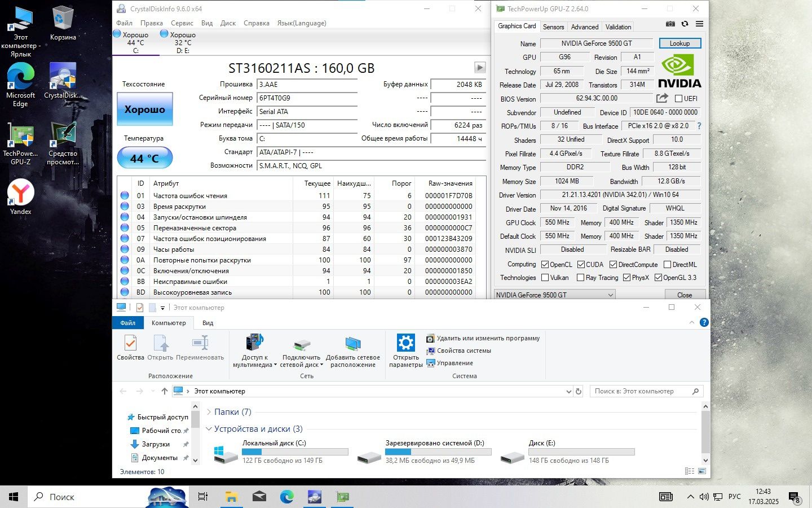Viewport: 812px width, 508px height.
Task: Show hidden system tray icons
Action: click(690, 497)
